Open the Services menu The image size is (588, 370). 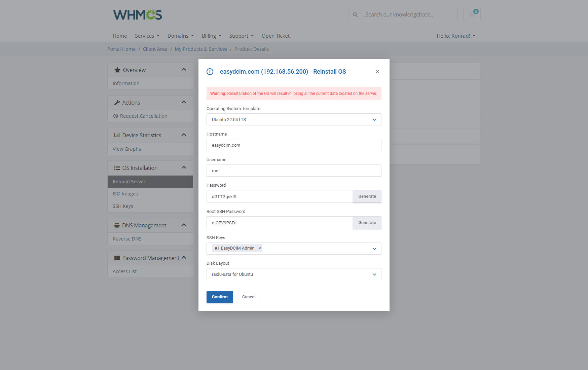pyautogui.click(x=147, y=36)
